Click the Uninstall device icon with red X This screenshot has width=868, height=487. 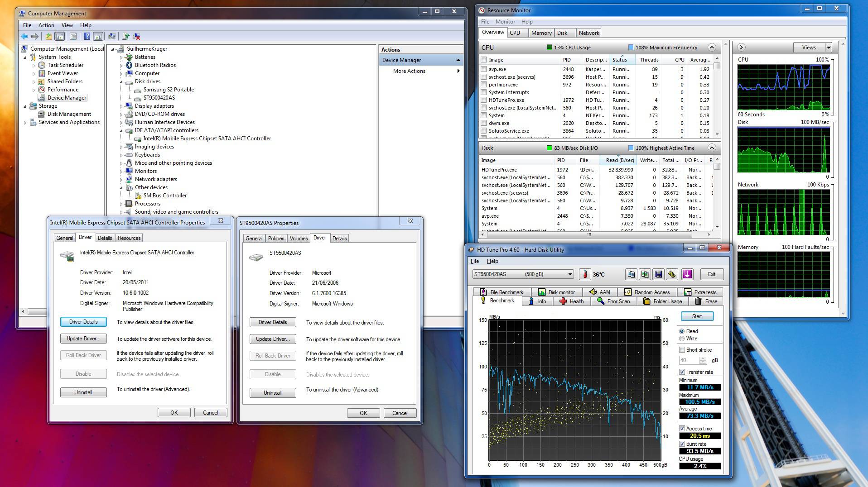137,36
